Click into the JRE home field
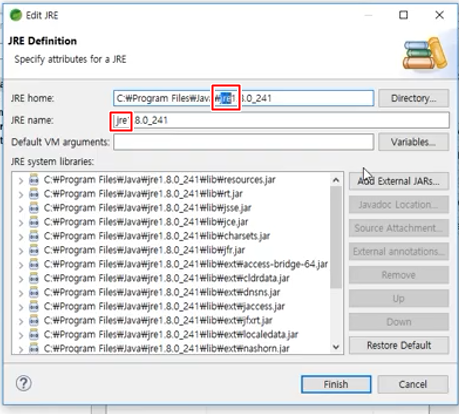Viewport: 459px width, 414px height. coord(243,98)
